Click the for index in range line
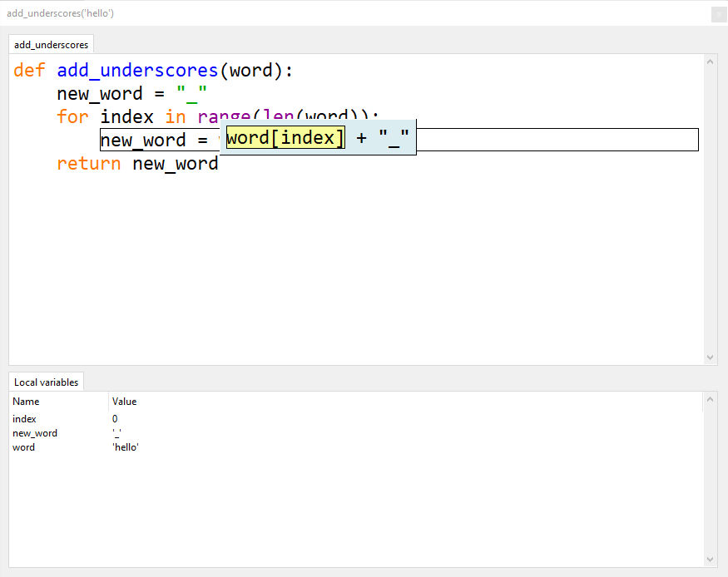The height and width of the screenshot is (577, 728). (218, 116)
